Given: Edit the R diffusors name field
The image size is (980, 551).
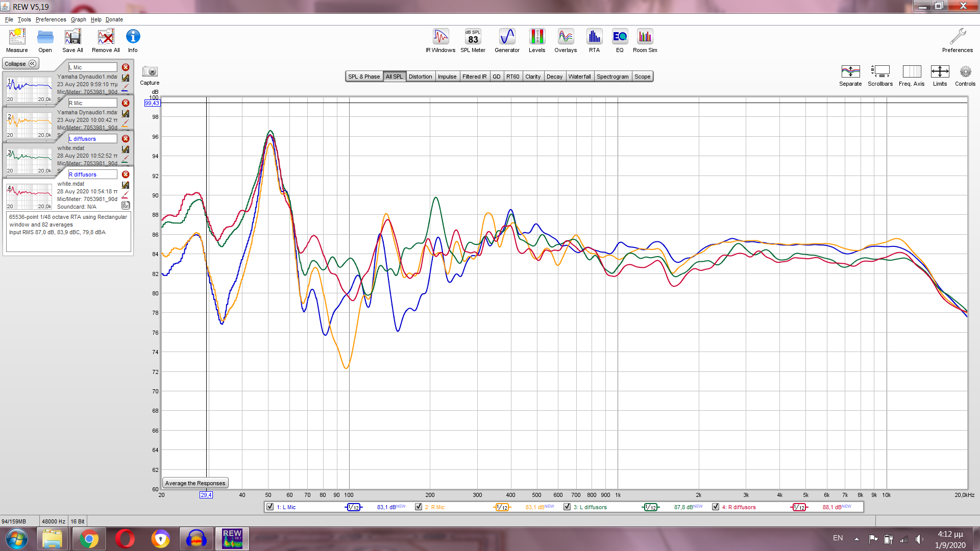Looking at the screenshot, I should (x=93, y=174).
